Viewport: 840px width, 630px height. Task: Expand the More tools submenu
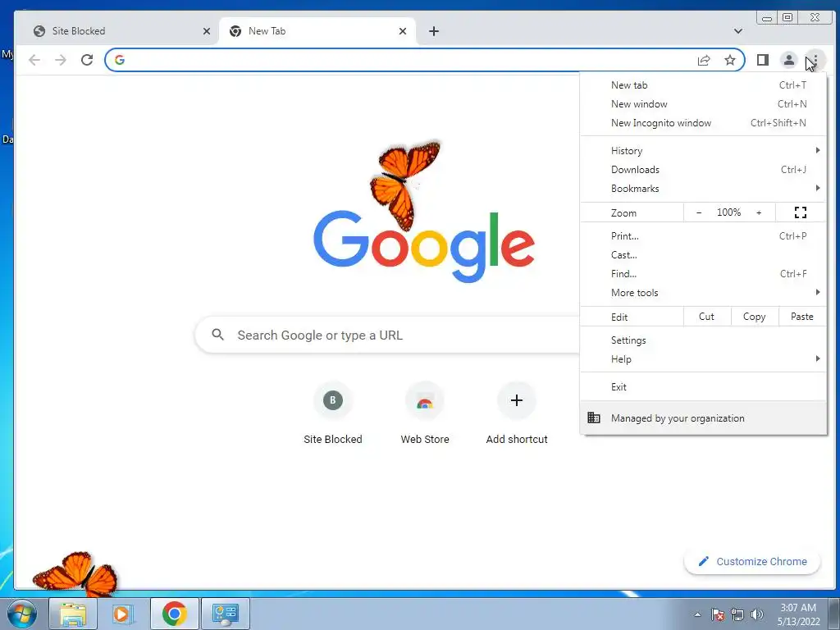coord(703,293)
